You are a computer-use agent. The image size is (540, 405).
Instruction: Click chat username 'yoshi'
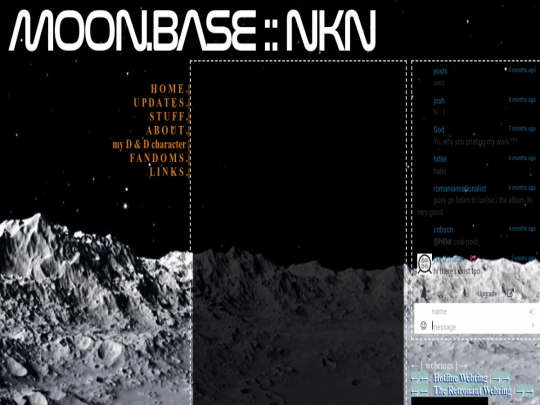[x=440, y=71]
